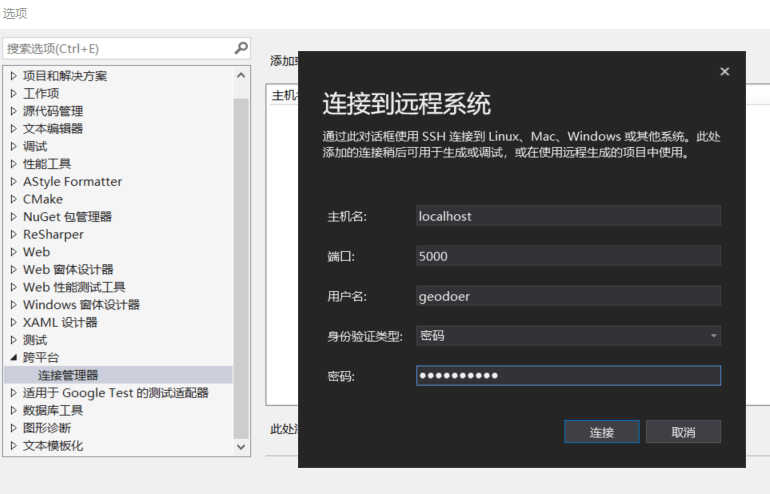Expand the 性能工具 node
The width and height of the screenshot is (770, 494).
[14, 164]
